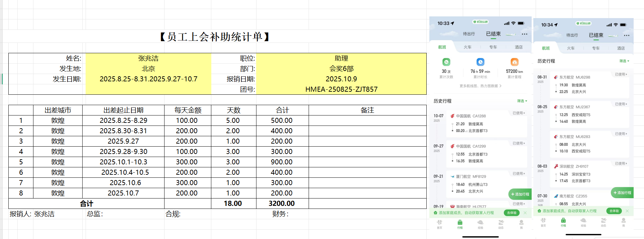Open 我 profile icon in the 10:34 screen
The image size is (644, 239).
click(623, 222)
